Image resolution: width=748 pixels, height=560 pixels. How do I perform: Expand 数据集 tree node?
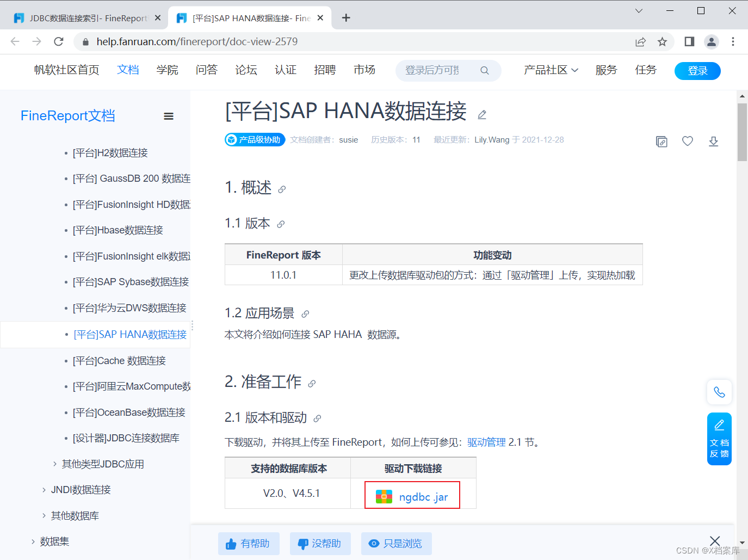coord(33,541)
